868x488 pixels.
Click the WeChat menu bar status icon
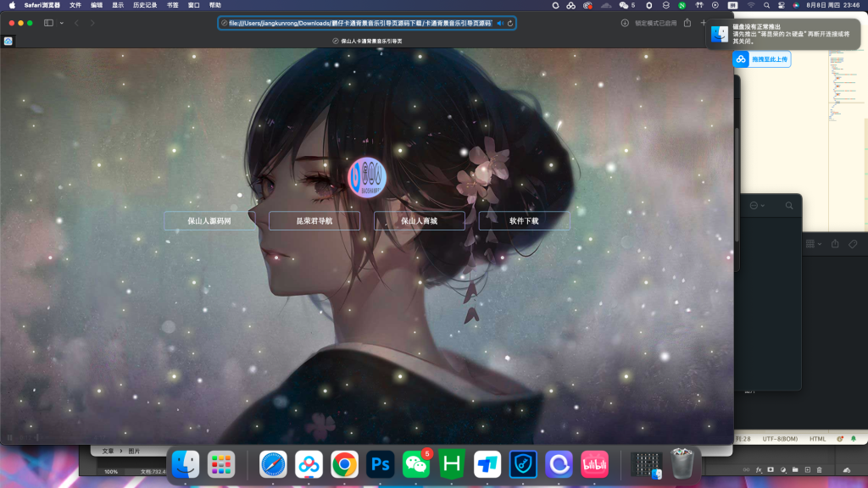626,6
